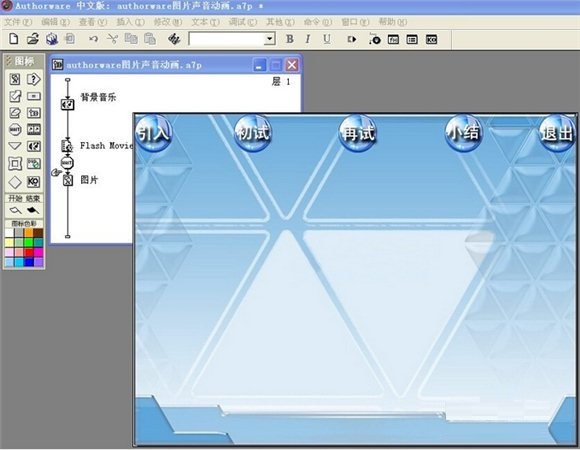This screenshot has width=580, height=450.
Task: Select the Navigate triangle icon in the palette
Action: (x=15, y=146)
